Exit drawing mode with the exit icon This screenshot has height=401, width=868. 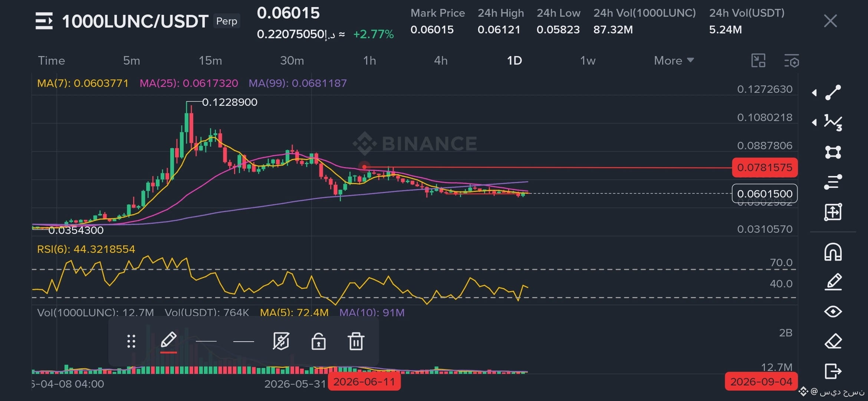point(833,371)
